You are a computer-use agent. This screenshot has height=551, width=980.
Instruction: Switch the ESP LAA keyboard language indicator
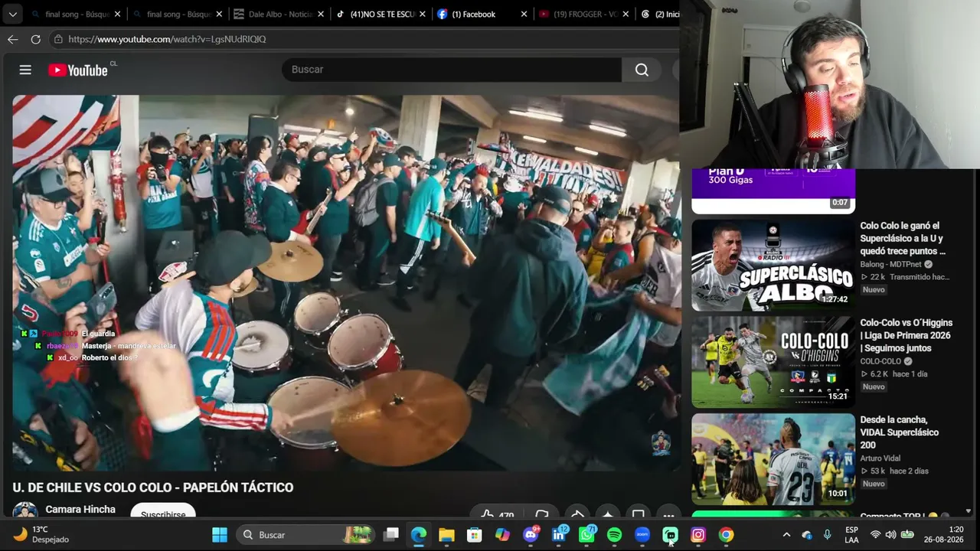pyautogui.click(x=851, y=535)
